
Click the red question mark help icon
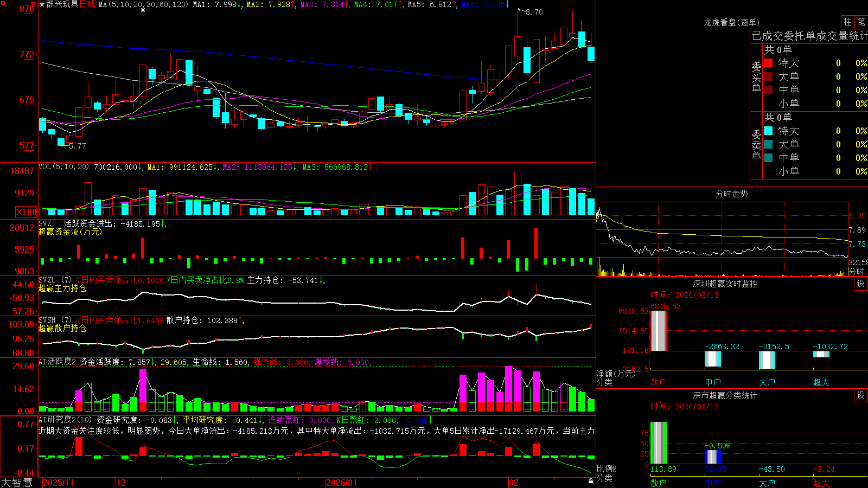tap(34, 4)
